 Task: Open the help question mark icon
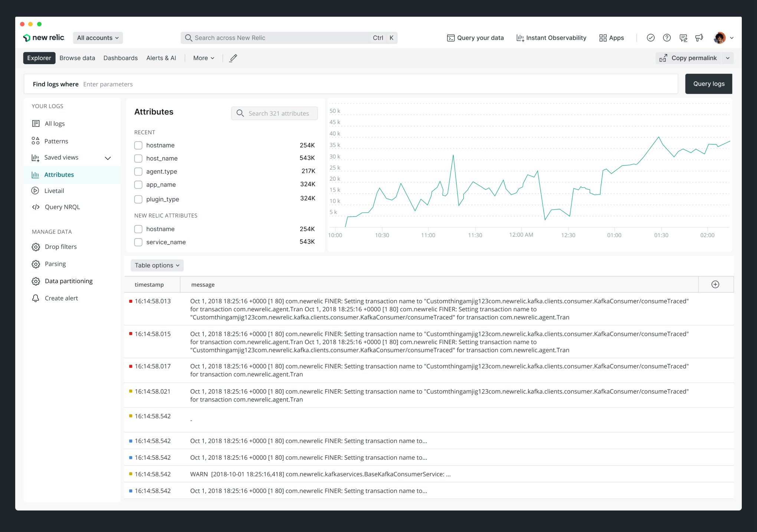click(667, 38)
